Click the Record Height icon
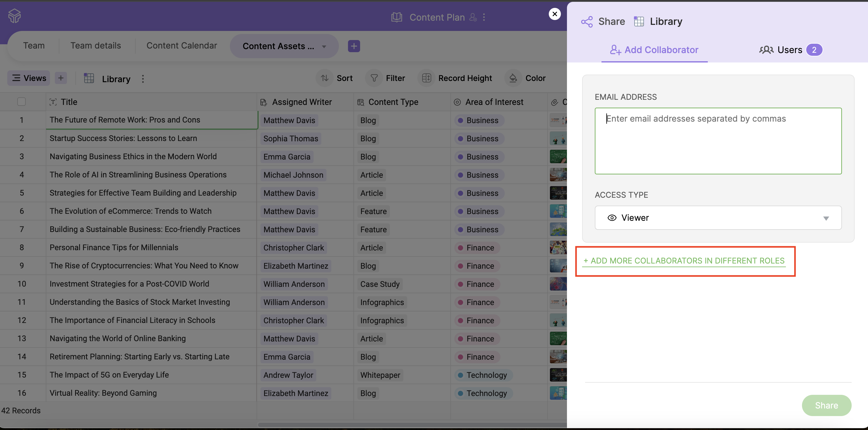 [x=426, y=78]
